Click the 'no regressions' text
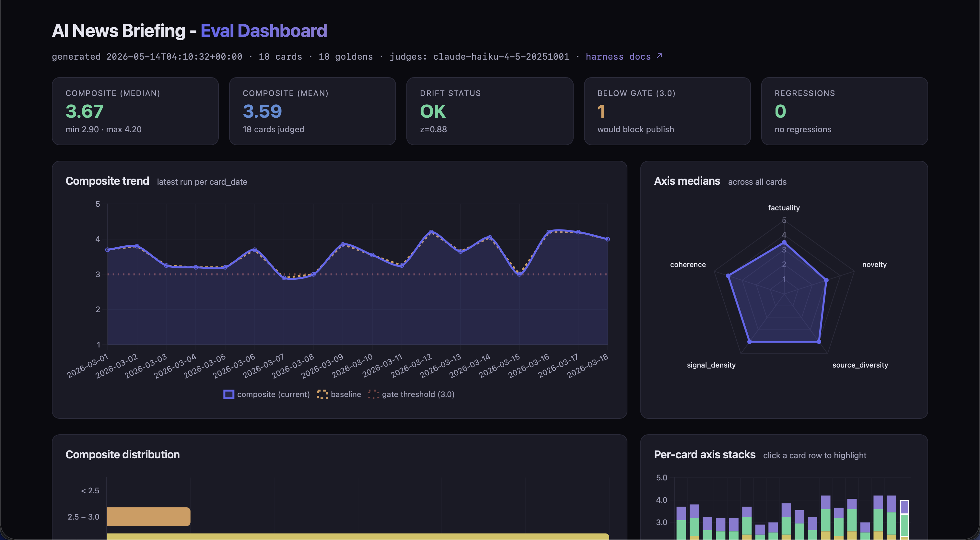This screenshot has height=540, width=980. coord(803,129)
